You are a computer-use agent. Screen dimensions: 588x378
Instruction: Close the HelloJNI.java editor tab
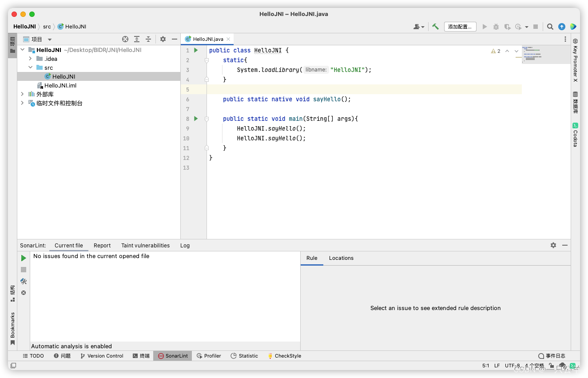228,39
